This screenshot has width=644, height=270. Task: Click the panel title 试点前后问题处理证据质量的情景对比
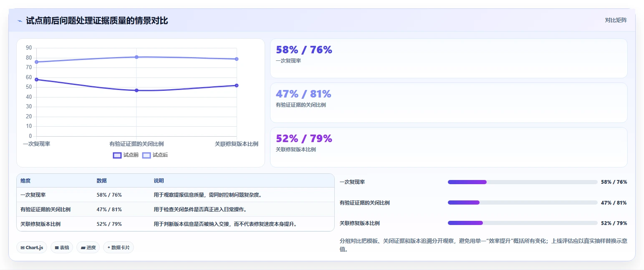pyautogui.click(x=97, y=21)
